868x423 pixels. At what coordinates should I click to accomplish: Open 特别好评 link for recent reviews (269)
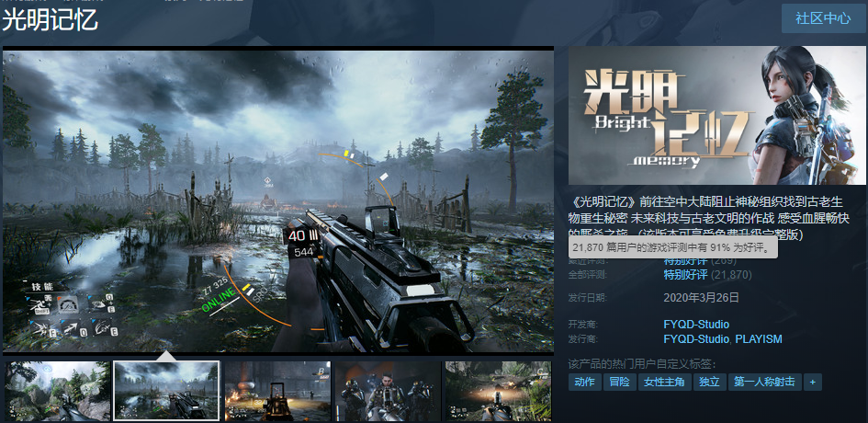pyautogui.click(x=685, y=262)
